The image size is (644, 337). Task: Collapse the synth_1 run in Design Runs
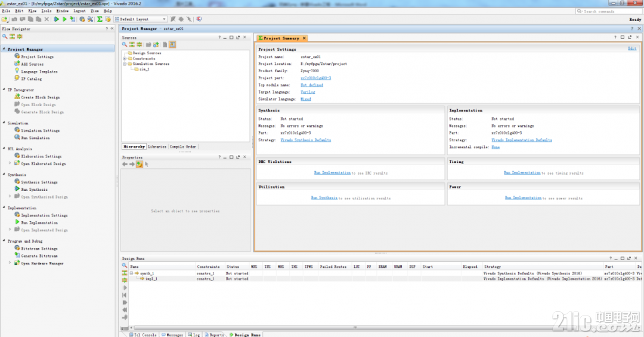(131, 273)
